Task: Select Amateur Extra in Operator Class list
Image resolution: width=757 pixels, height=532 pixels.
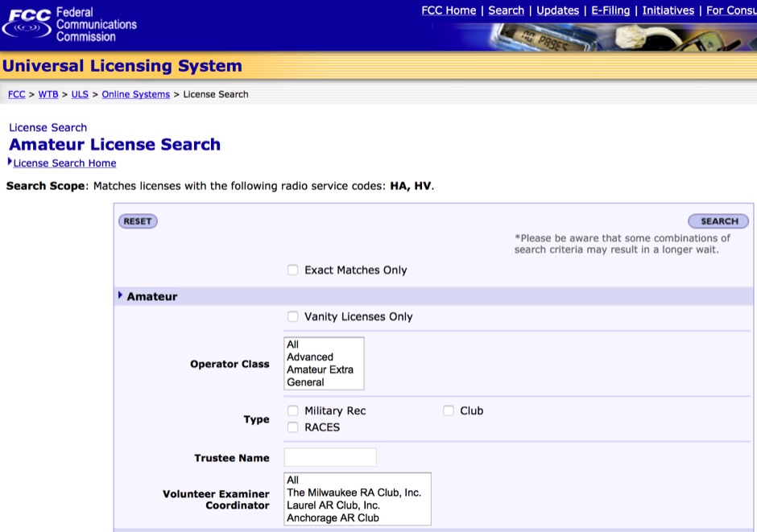Action: pos(320,369)
